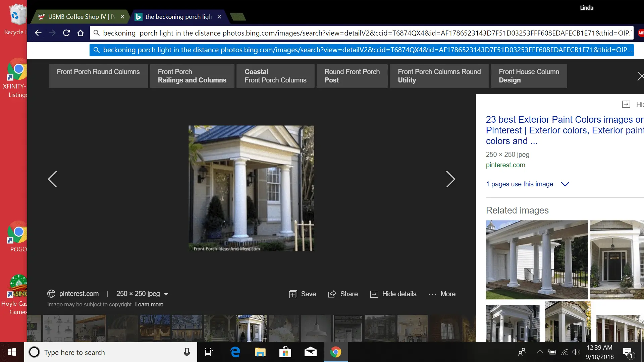Image resolution: width=644 pixels, height=362 pixels.
Task: Select the Coastal Front Porch Columns suggestion
Action: click(x=275, y=76)
